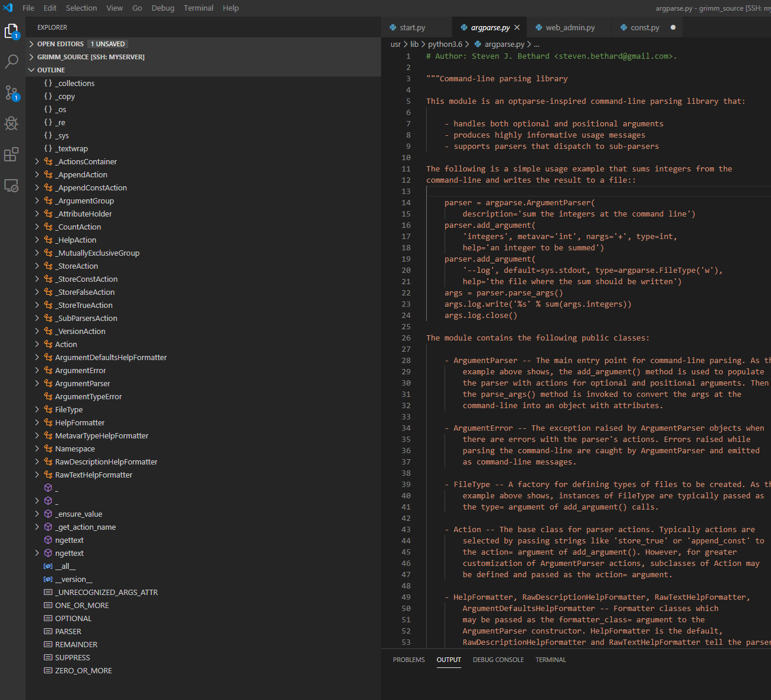Click python3.6 in the breadcrumb path

coord(445,44)
